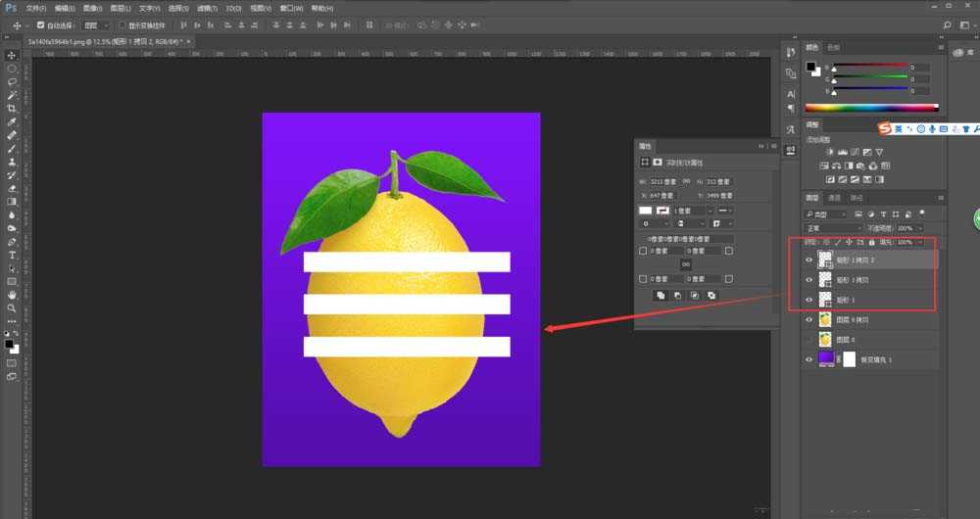The width and height of the screenshot is (980, 519).
Task: Select the Pen tool
Action: pos(12,241)
